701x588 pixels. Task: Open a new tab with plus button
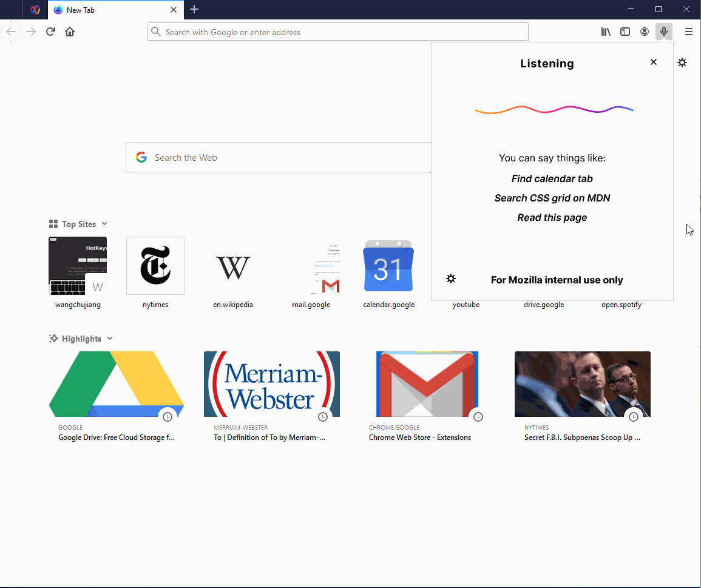[x=194, y=9]
